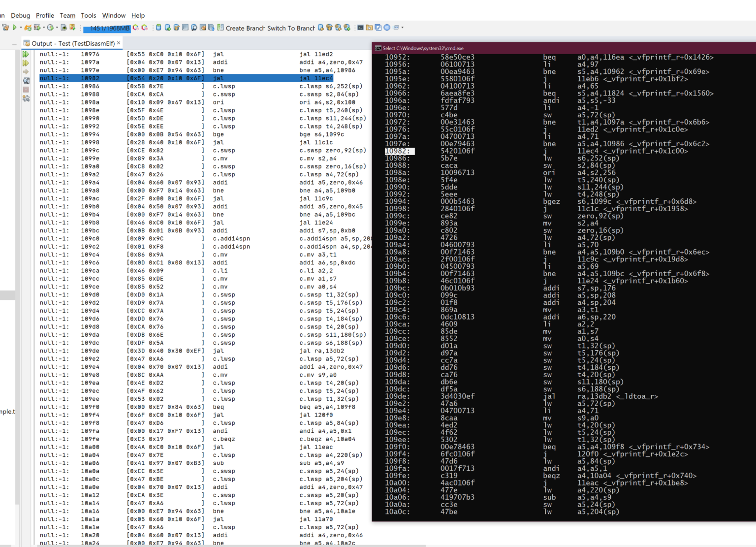Open settings with the wrench icon
This screenshot has width=756, height=547.
[26, 98]
